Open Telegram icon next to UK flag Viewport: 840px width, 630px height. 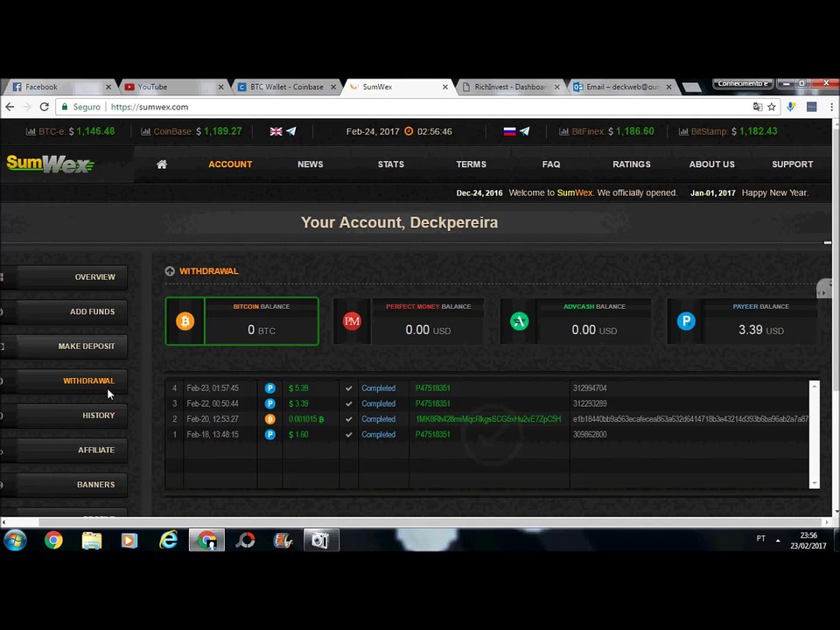[x=290, y=131]
